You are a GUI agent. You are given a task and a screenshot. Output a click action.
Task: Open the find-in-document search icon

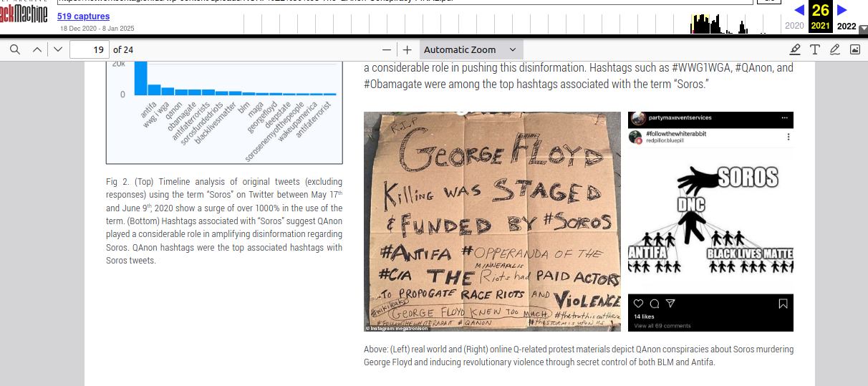[15, 49]
